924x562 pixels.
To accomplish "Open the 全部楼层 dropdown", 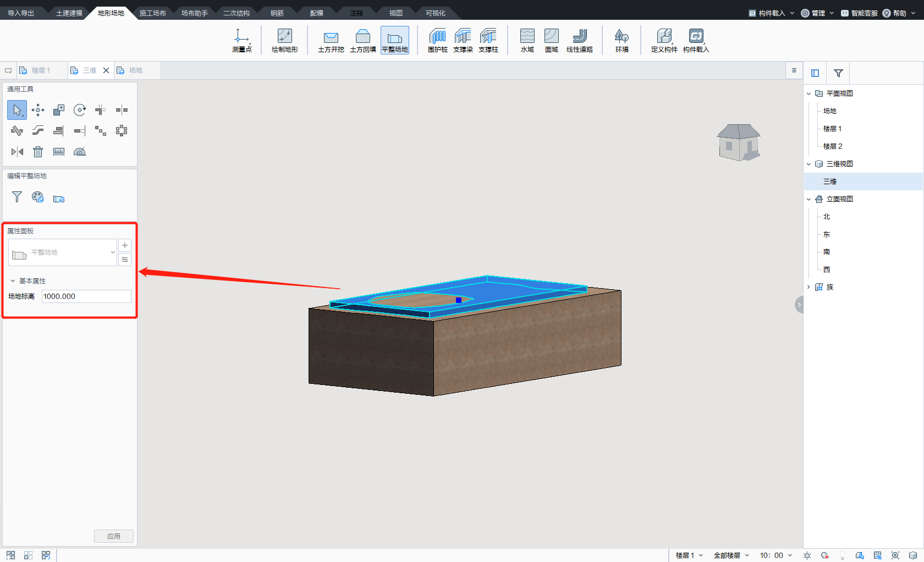I will [732, 555].
